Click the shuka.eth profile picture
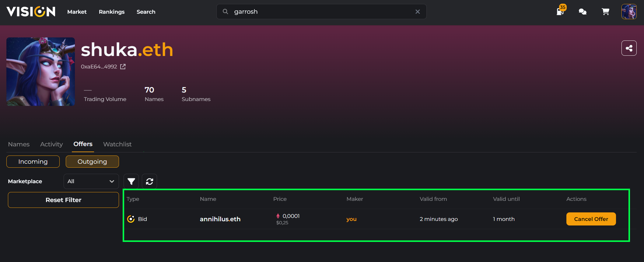 [40, 72]
